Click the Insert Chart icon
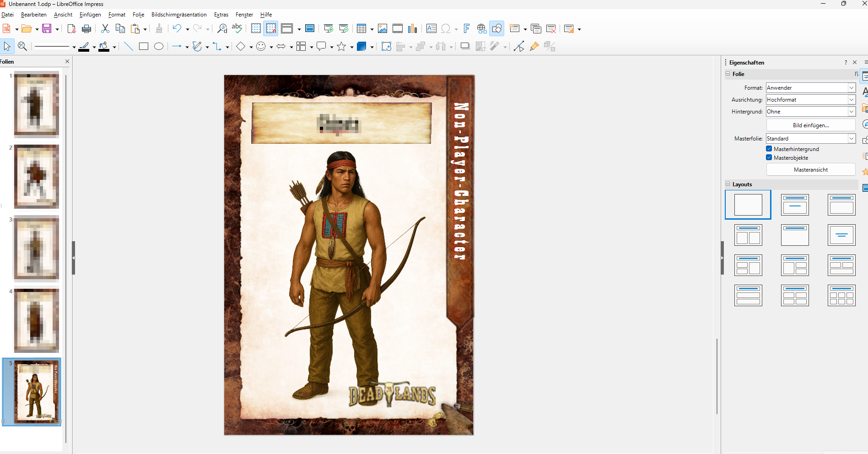 (x=413, y=29)
